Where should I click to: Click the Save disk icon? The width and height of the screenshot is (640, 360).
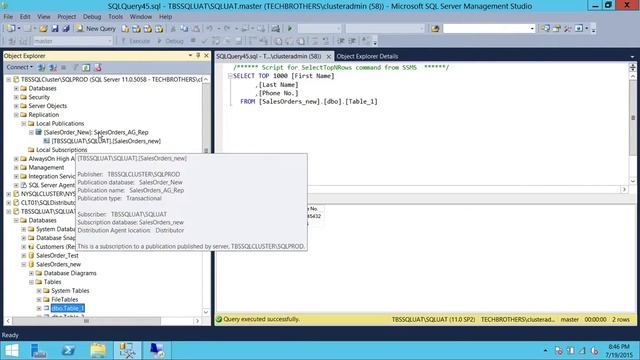coord(55,29)
